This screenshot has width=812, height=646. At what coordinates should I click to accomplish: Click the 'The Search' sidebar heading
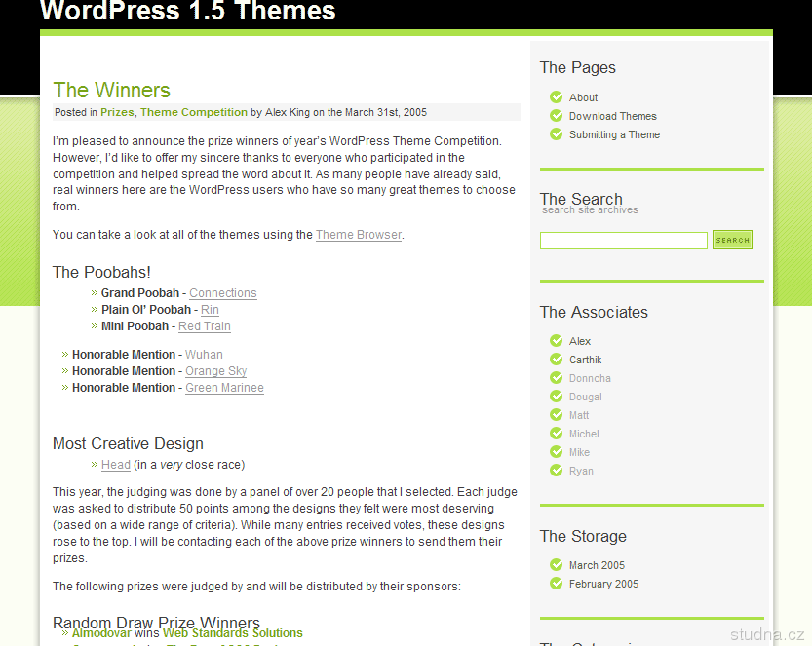point(581,199)
